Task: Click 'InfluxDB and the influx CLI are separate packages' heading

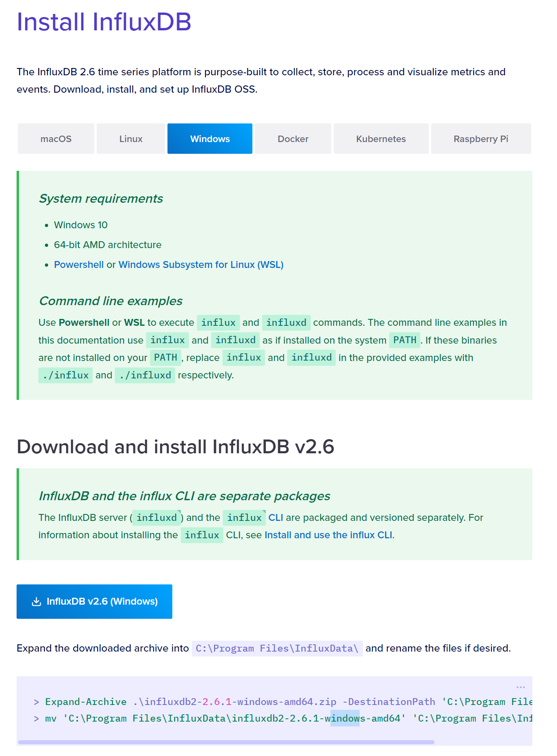Action: [x=184, y=496]
